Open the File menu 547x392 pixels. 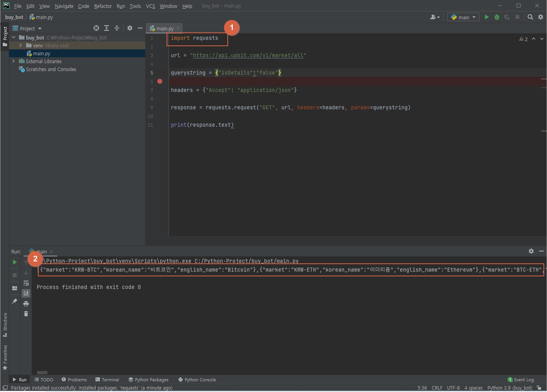coord(18,6)
